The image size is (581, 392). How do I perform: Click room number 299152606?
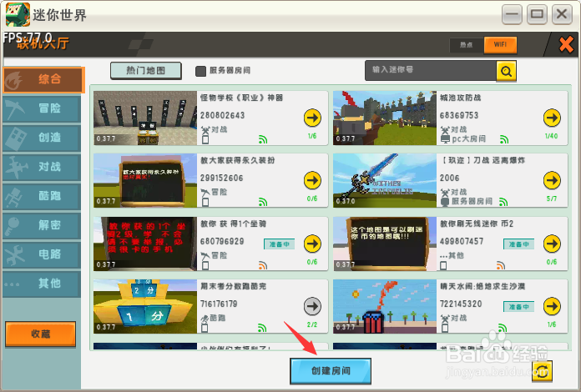click(x=221, y=178)
